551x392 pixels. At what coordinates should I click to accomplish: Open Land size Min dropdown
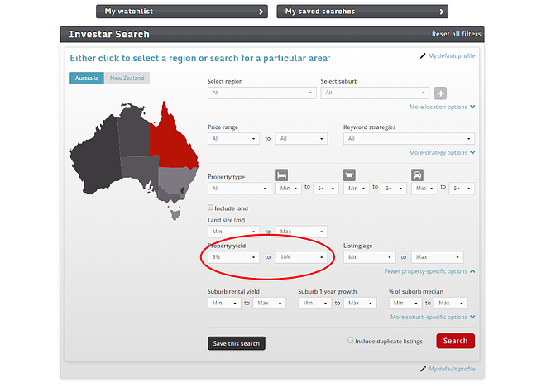(233, 232)
